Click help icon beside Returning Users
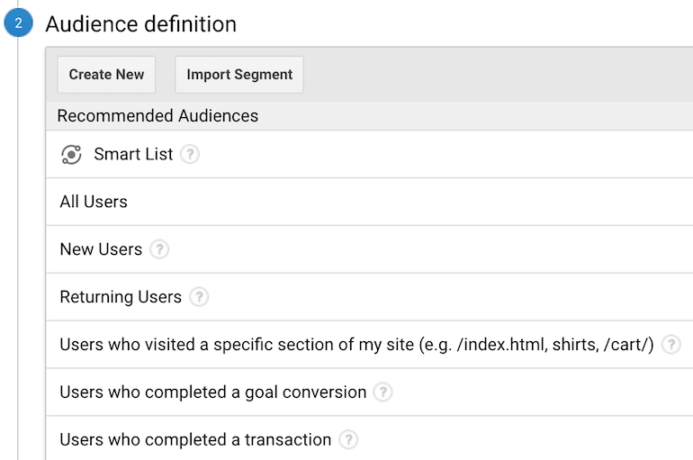Screen dimensions: 693x460 (x=199, y=297)
